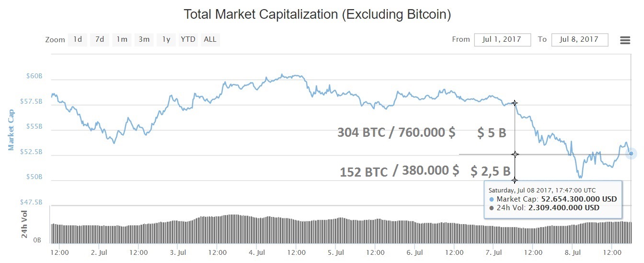Select the 3m zoom option
The image size is (644, 263).
144,39
